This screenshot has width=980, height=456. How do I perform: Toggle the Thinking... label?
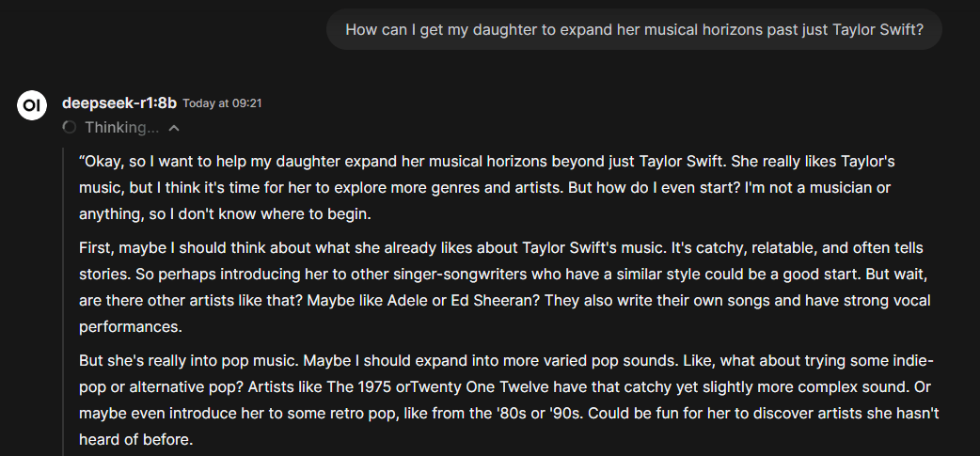[122, 128]
